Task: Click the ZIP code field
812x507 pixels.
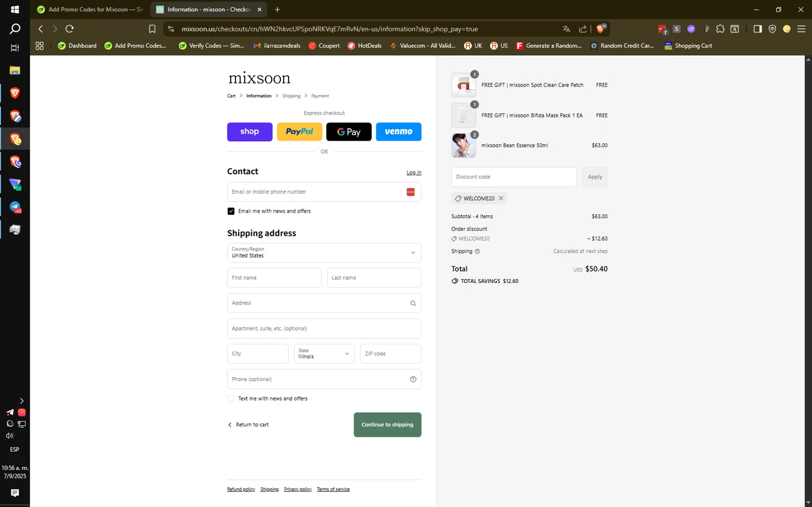Action: (391, 354)
